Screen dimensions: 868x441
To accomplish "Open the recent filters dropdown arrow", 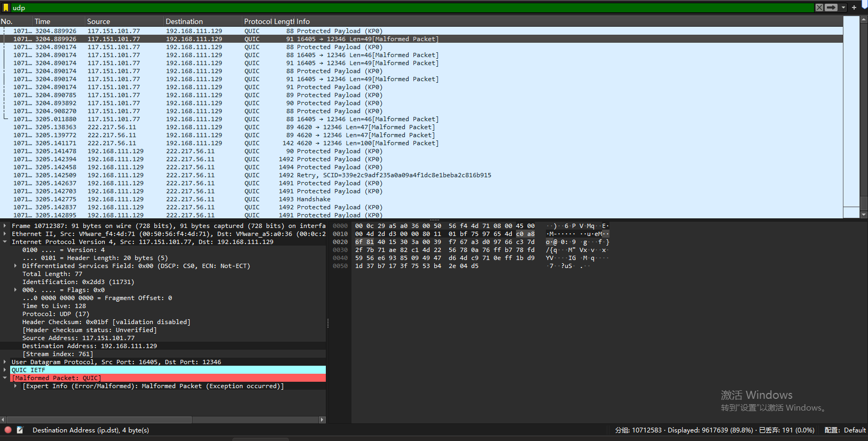I will coord(843,7).
